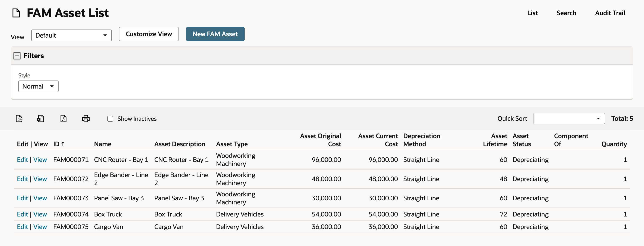Click lifetime value 72 for Box Truck
The width and height of the screenshot is (644, 246).
click(x=503, y=214)
